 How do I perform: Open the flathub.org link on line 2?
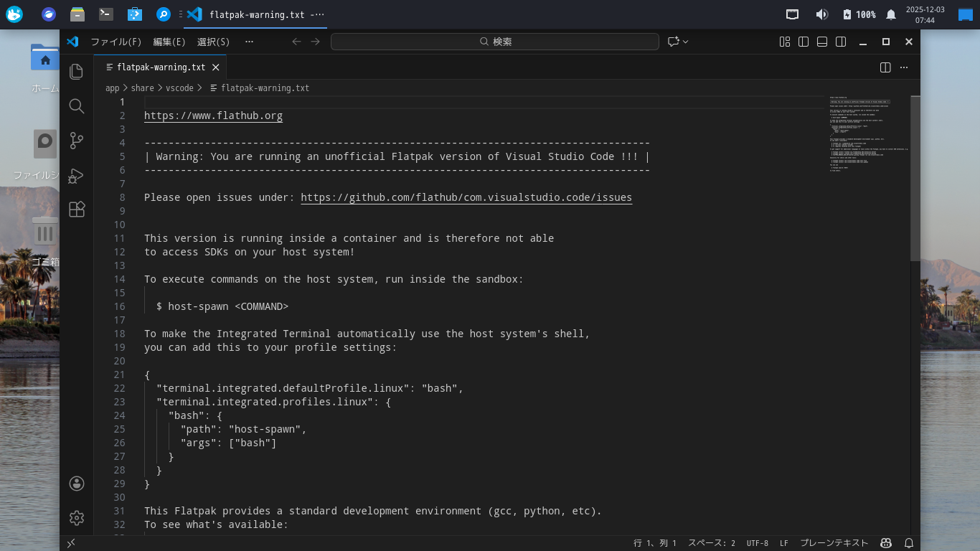pos(213,116)
